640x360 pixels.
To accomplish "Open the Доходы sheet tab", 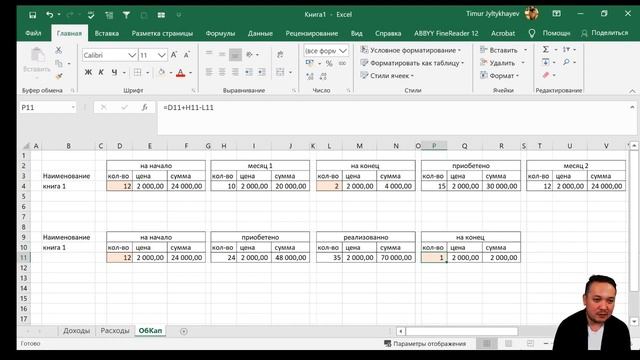I will click(76, 331).
